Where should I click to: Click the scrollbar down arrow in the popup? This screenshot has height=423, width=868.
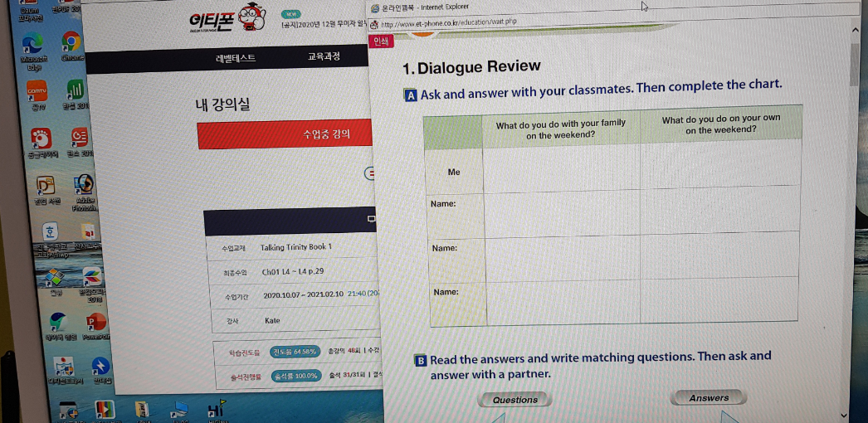pyautogui.click(x=844, y=414)
